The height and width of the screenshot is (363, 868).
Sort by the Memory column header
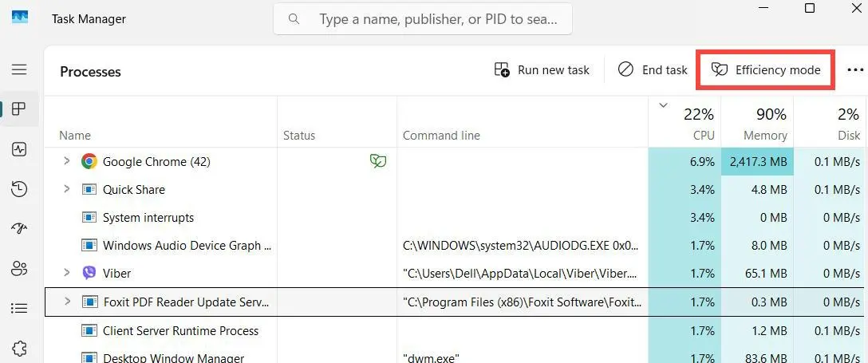[757, 124]
